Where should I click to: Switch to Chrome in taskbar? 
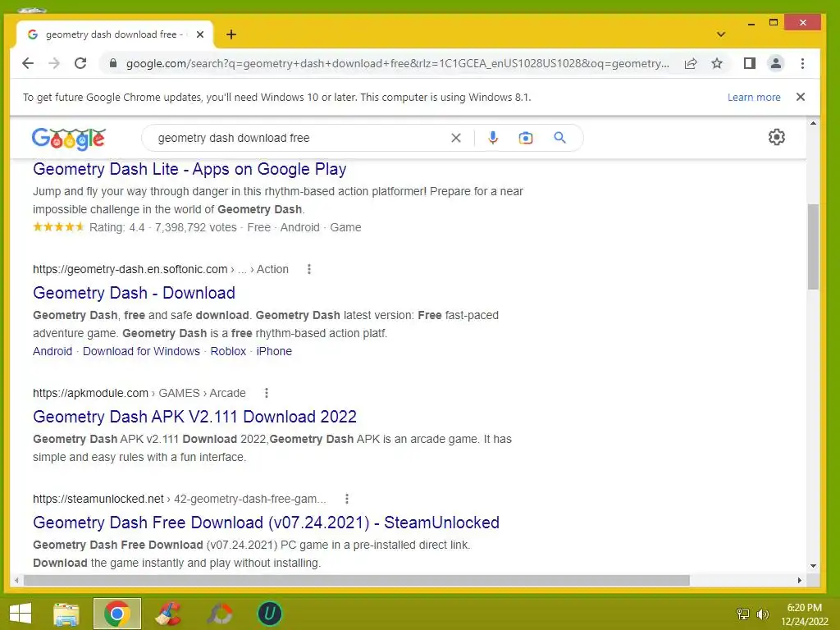coord(116,614)
